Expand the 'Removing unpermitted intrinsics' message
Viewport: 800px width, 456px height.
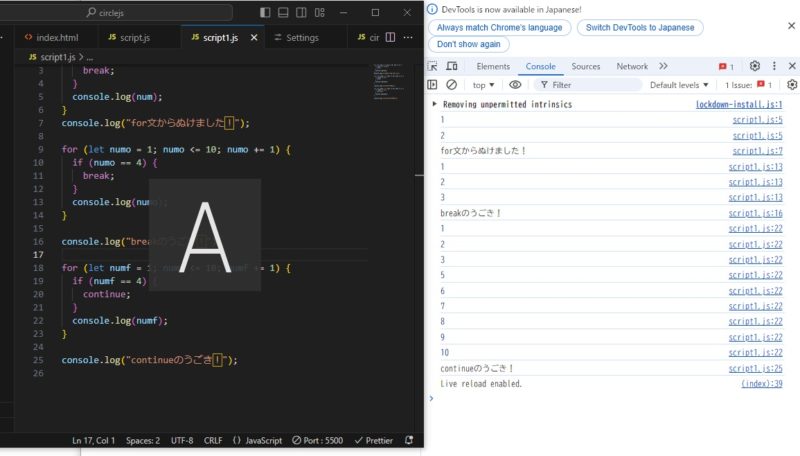[434, 104]
